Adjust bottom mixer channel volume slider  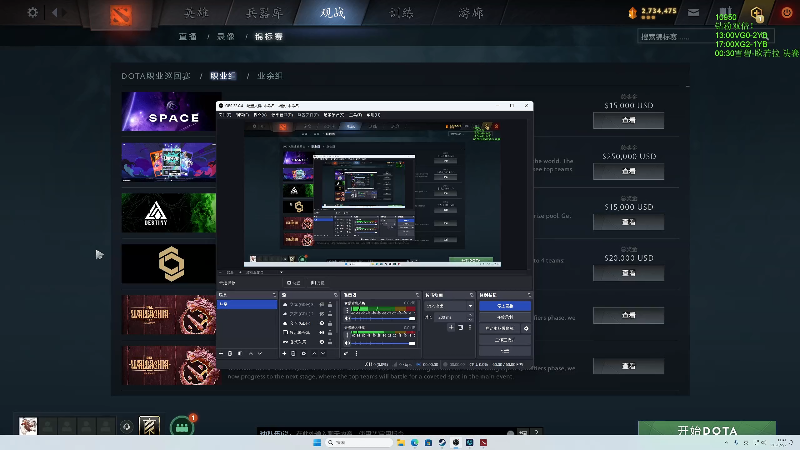tap(383, 343)
